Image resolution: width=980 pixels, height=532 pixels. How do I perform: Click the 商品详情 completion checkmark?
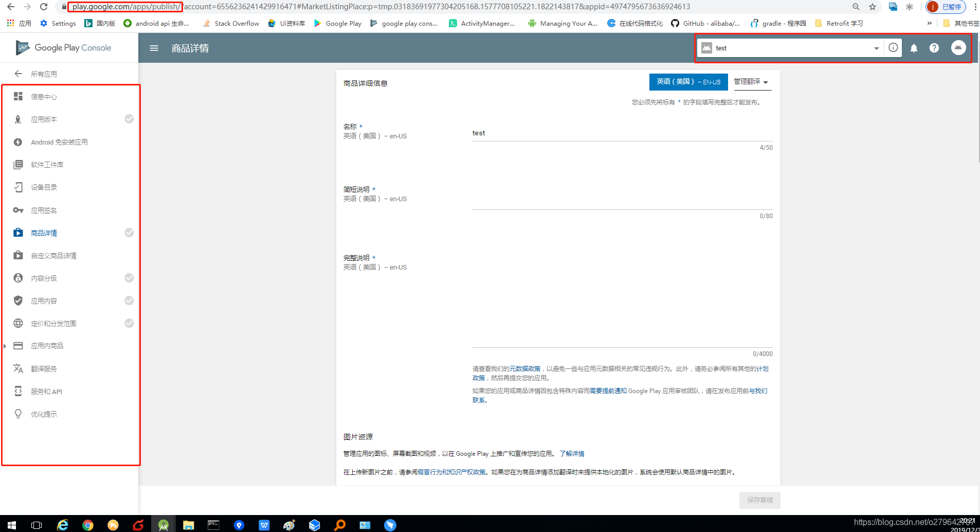point(129,233)
